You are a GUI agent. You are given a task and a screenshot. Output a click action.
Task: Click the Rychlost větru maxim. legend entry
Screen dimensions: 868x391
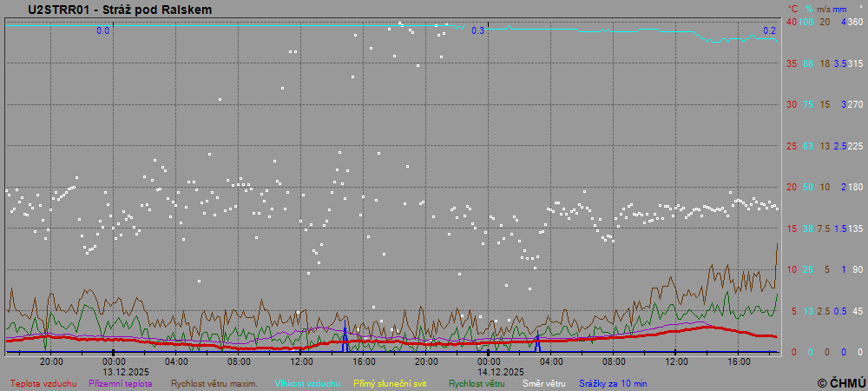click(214, 383)
